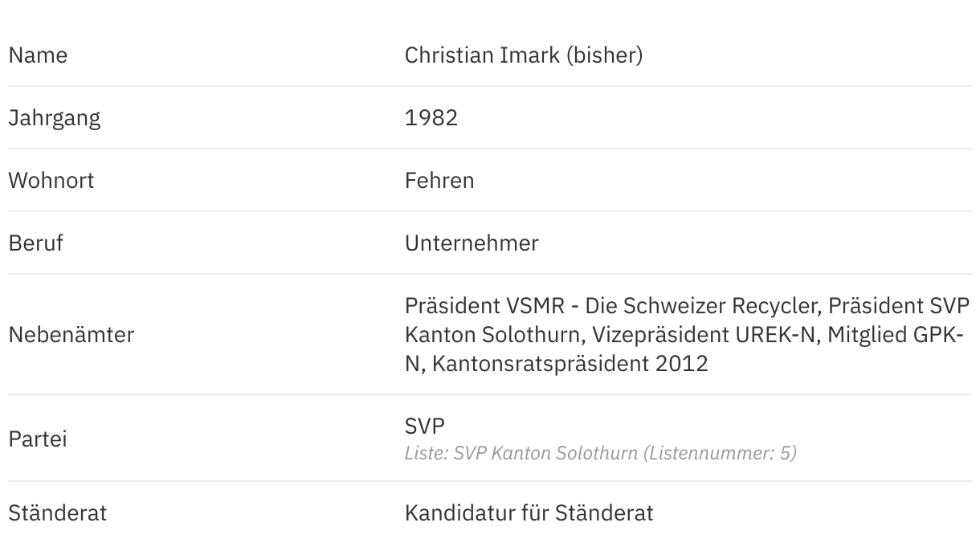Viewport: 980px width, 551px height.
Task: Click the "(Listennummer: 5)" text
Action: click(x=720, y=454)
